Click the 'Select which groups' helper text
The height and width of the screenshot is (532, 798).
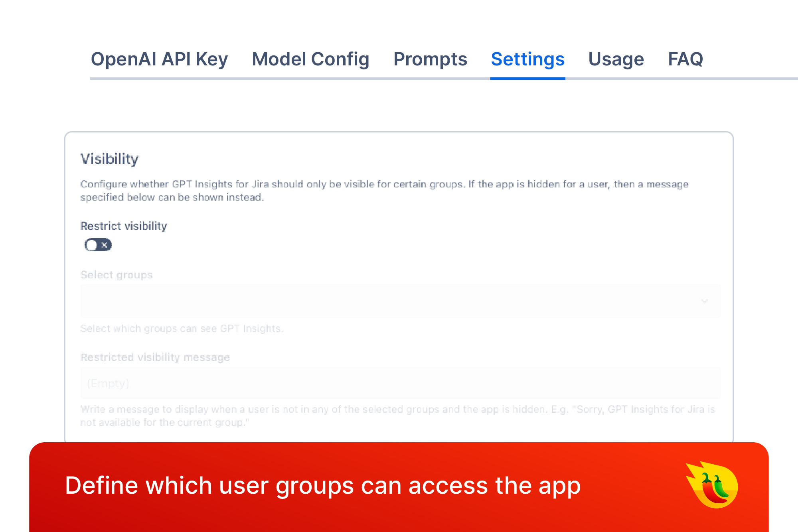click(182, 329)
